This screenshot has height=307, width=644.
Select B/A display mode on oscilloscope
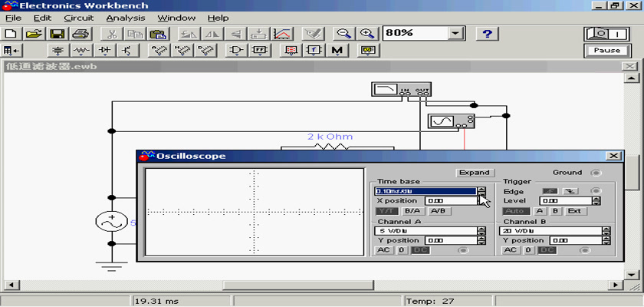tap(412, 211)
